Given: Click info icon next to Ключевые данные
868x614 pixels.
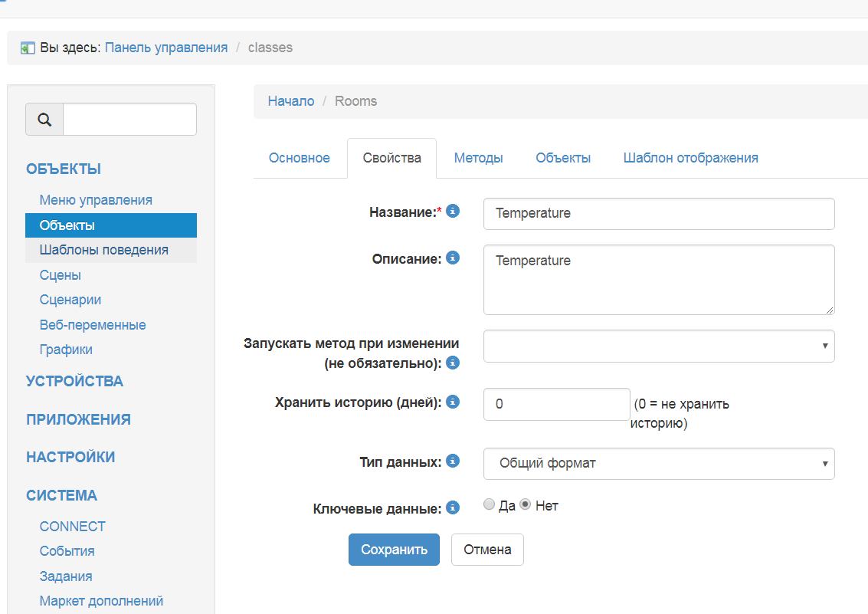Looking at the screenshot, I should [453, 507].
